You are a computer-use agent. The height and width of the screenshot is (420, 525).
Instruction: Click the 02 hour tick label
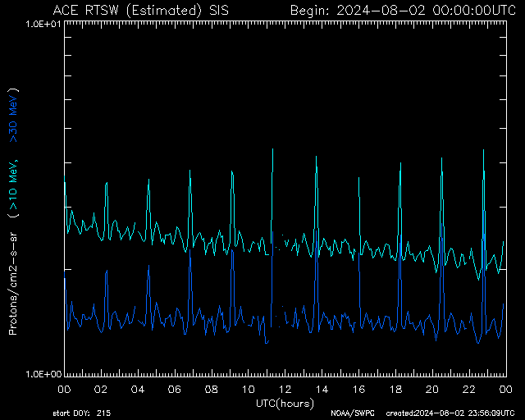[101, 390]
